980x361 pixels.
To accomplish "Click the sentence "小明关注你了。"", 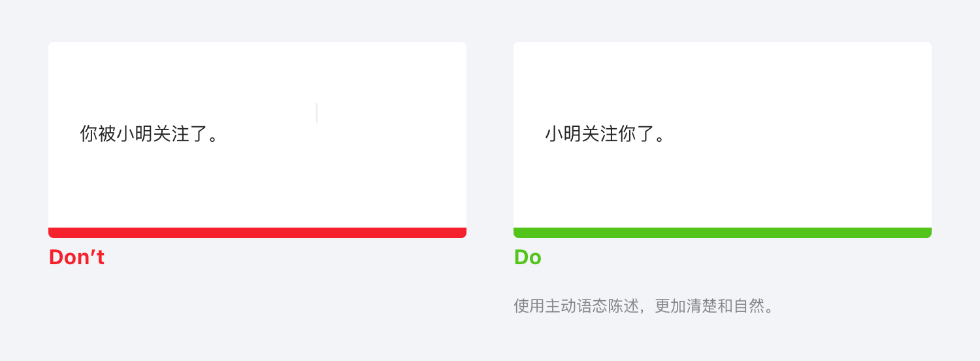I will tap(605, 134).
